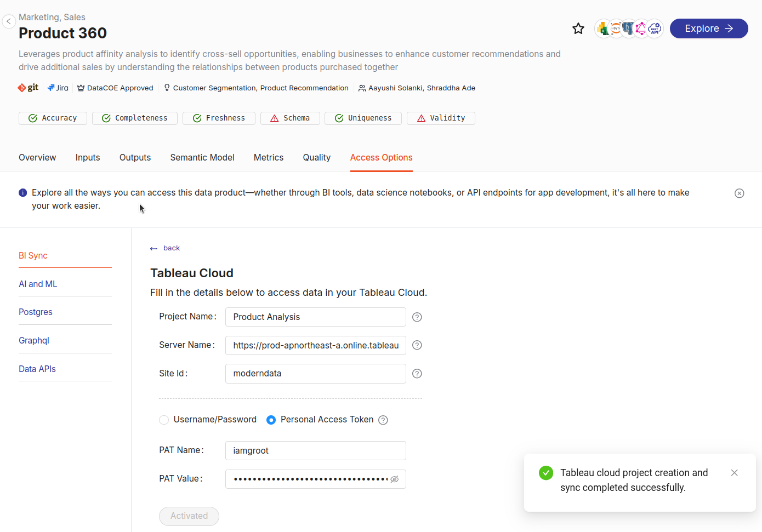The width and height of the screenshot is (762, 532).
Task: Dismiss the info banner
Action: point(740,193)
